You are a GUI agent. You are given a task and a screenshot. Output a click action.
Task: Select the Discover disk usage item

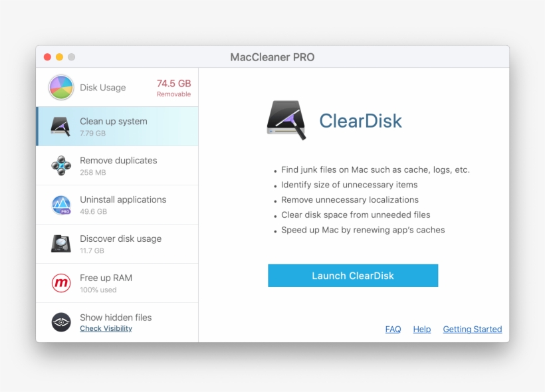click(117, 244)
